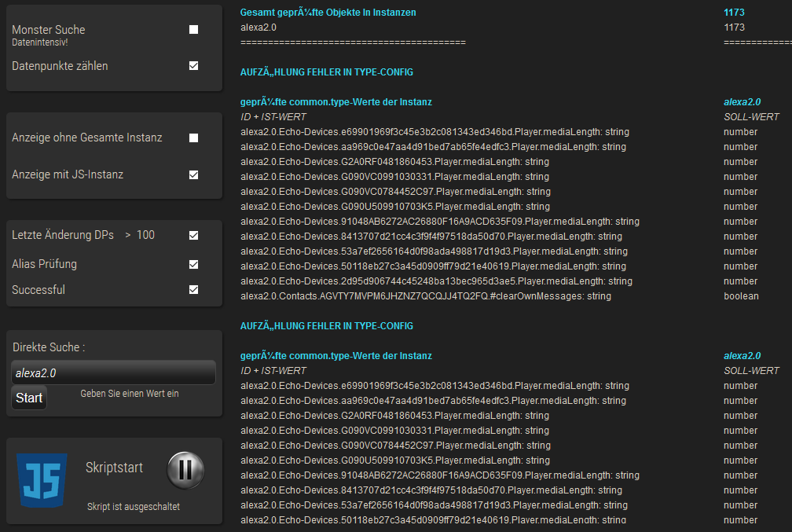The image size is (792, 532).
Task: Click the Start button under Direkte Suche
Action: pos(29,398)
